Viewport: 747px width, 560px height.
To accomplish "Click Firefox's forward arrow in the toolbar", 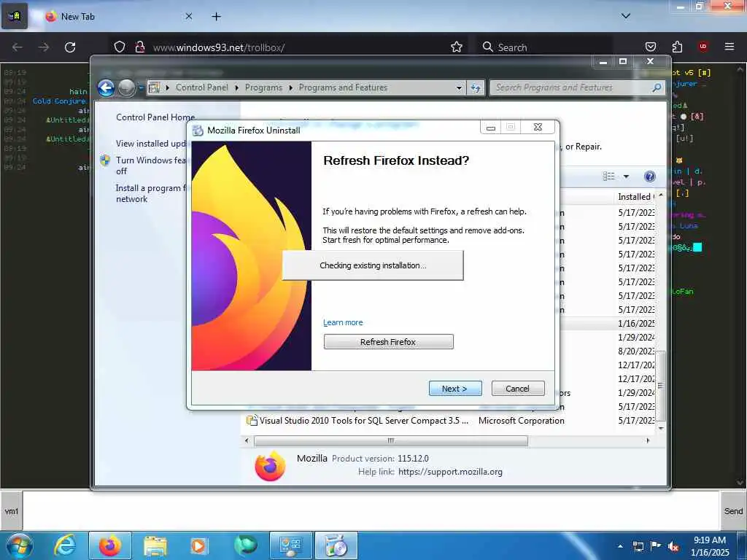I will coord(43,47).
